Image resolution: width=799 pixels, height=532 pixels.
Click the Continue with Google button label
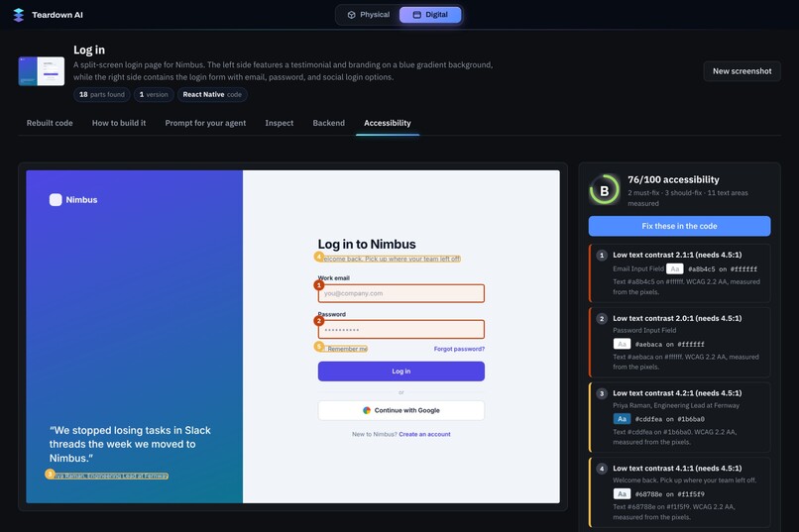(x=406, y=410)
